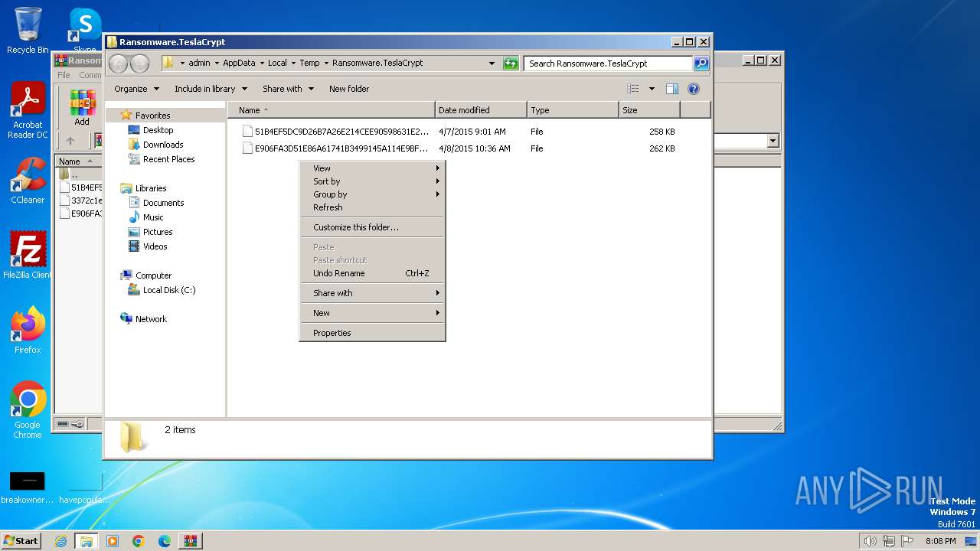
Task: Click the taskbar Windows Explorer icon
Action: tap(87, 541)
